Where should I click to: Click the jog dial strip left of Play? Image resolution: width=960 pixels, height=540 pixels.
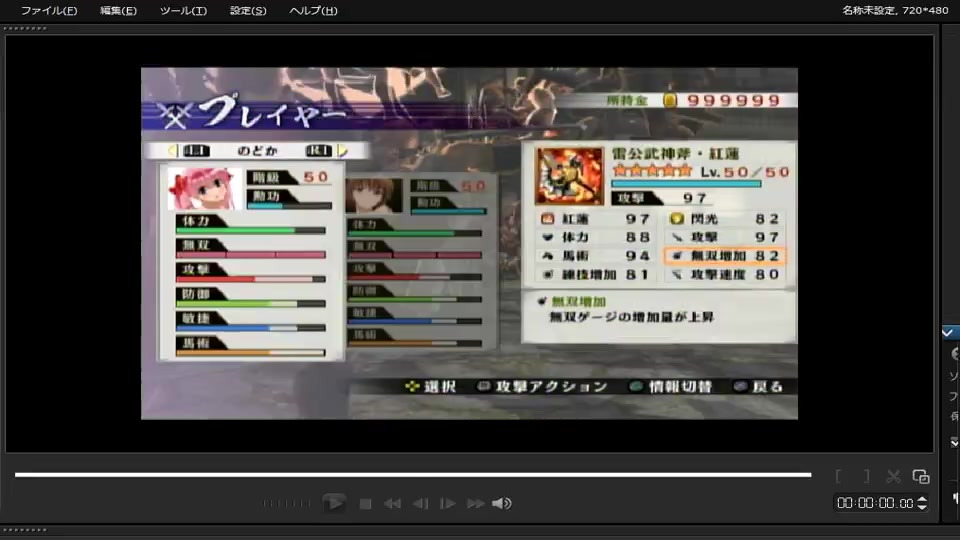coord(287,503)
